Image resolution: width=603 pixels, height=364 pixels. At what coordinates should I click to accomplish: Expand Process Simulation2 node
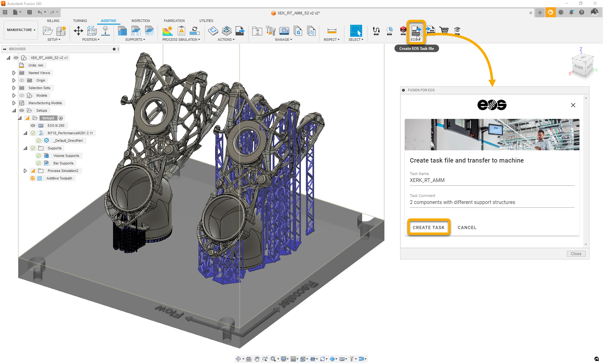click(25, 171)
